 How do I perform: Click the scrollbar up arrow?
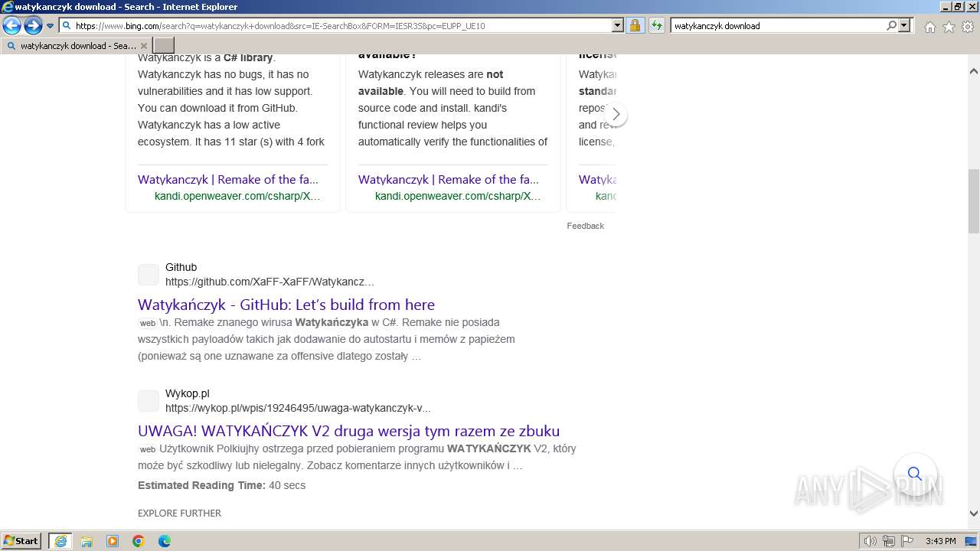pos(974,71)
